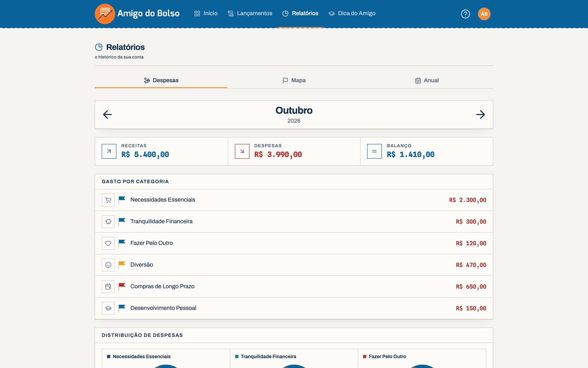Click the Relatórios page title icon
Viewport: 588px width, 368px height.
click(x=99, y=47)
